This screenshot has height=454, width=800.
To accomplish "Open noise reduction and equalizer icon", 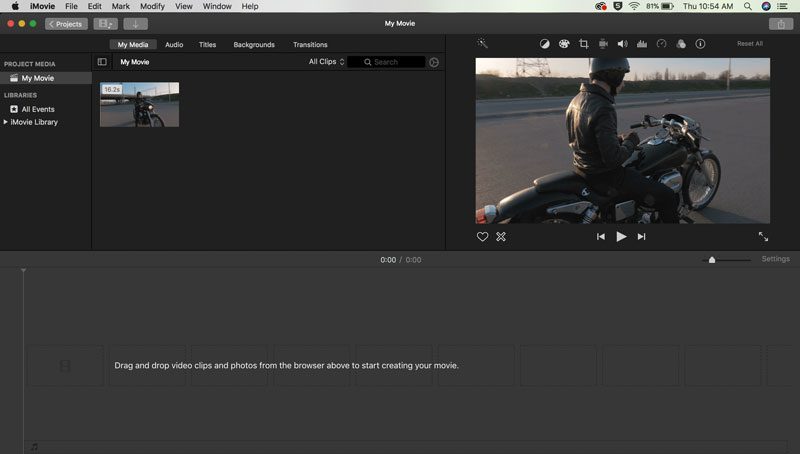I will coord(642,44).
